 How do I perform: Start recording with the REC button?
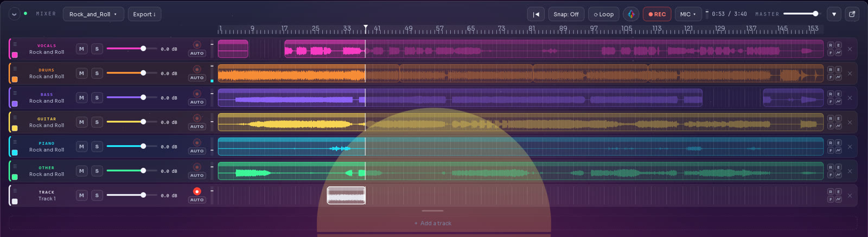[657, 14]
